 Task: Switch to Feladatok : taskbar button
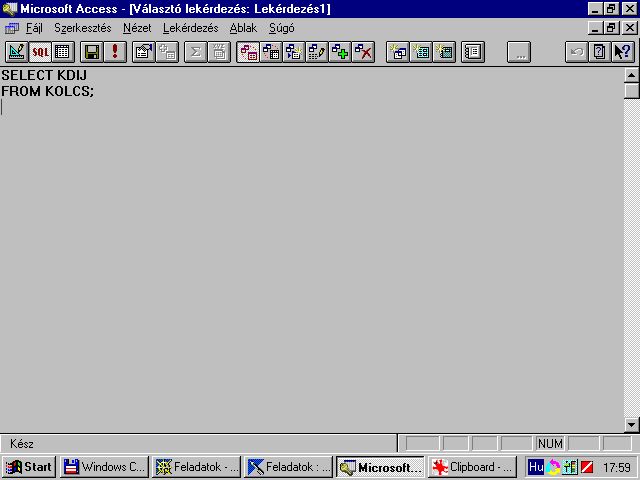(x=289, y=467)
